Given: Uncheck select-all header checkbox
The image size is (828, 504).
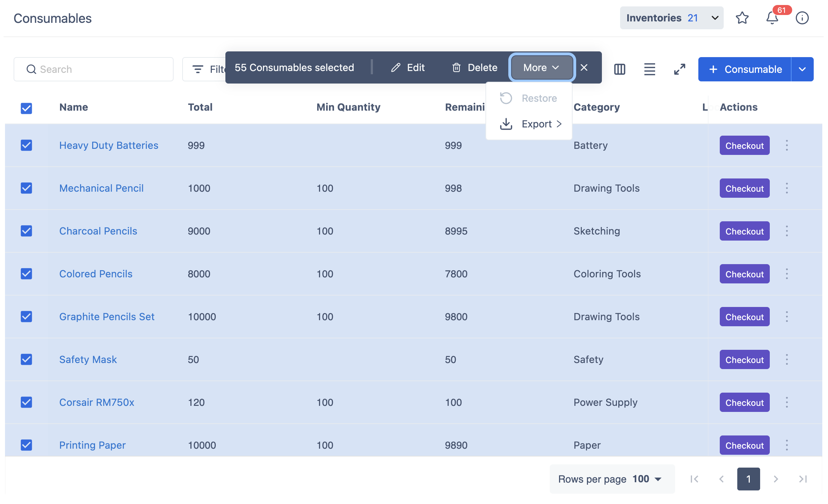Looking at the screenshot, I should tap(26, 108).
